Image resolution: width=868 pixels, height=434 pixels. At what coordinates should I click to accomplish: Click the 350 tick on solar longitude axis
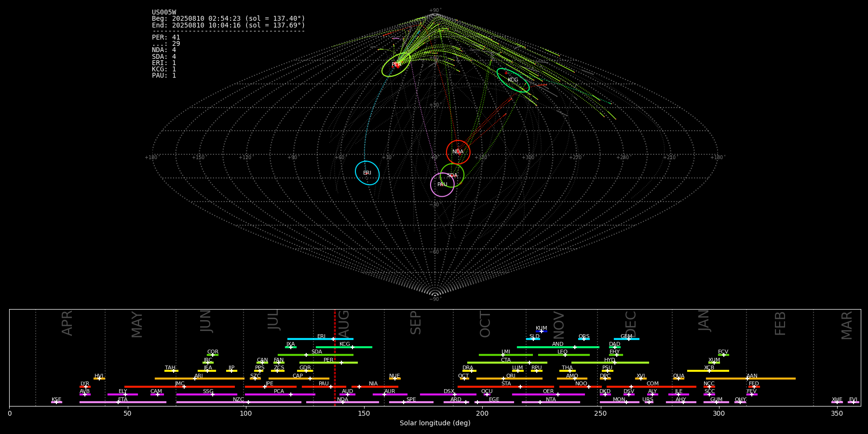click(x=837, y=413)
